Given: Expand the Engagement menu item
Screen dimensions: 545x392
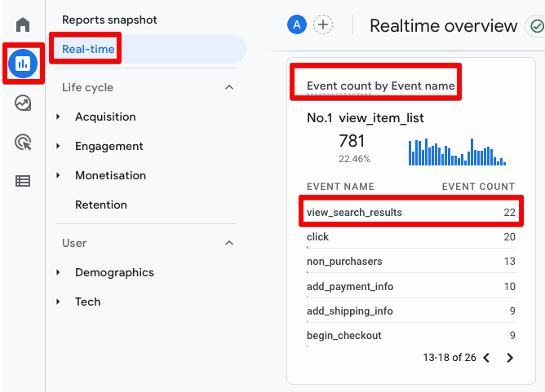Looking at the screenshot, I should tap(59, 147).
